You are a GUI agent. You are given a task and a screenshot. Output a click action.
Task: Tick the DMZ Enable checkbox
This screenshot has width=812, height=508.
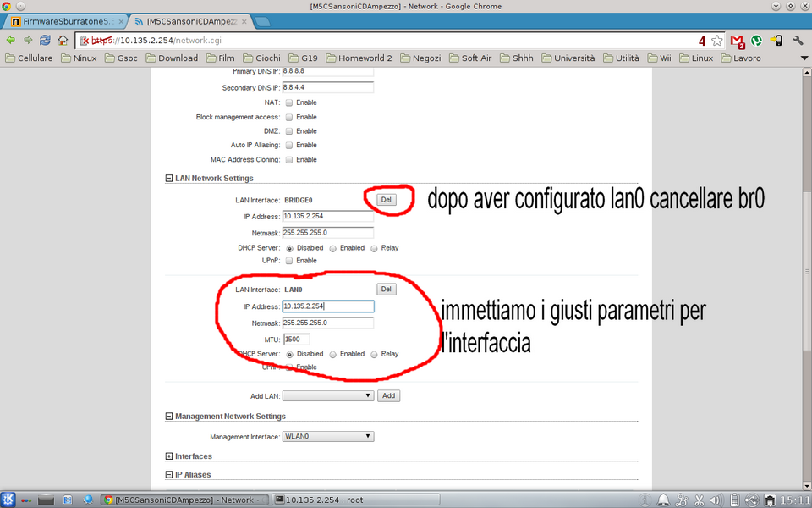[289, 131]
